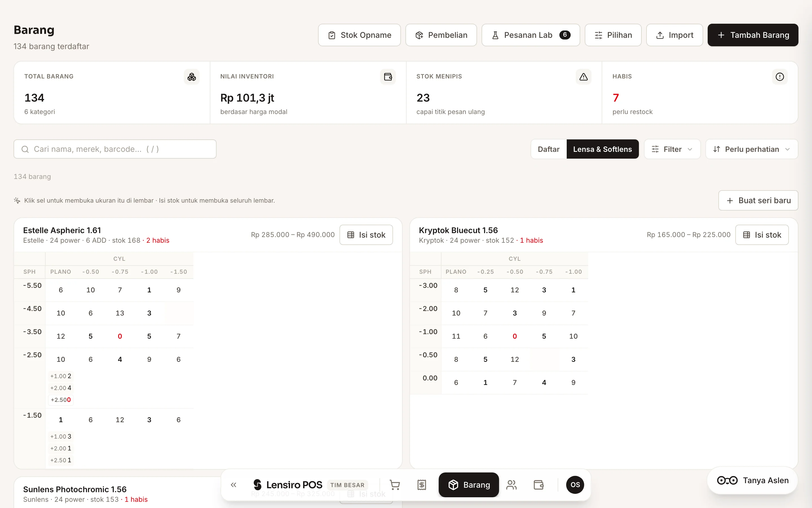
Task: Focus the search field Cari nama, merek, barcode
Action: point(115,149)
